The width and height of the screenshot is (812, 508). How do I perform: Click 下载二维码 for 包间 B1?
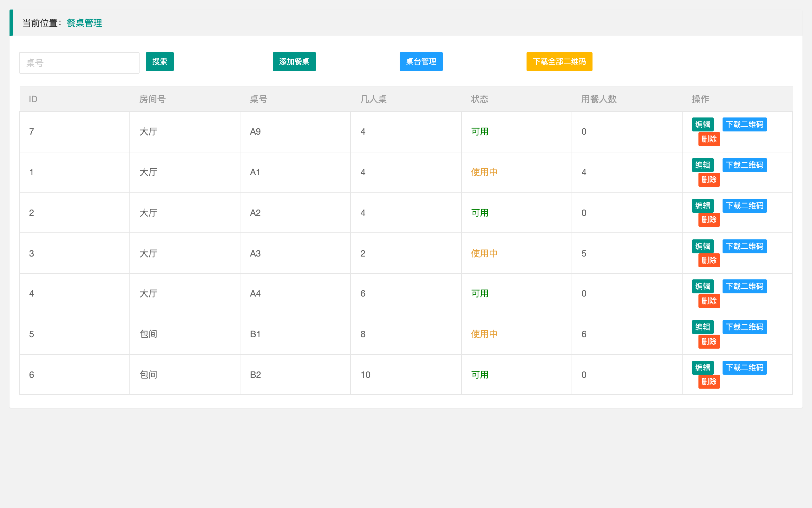coord(744,327)
